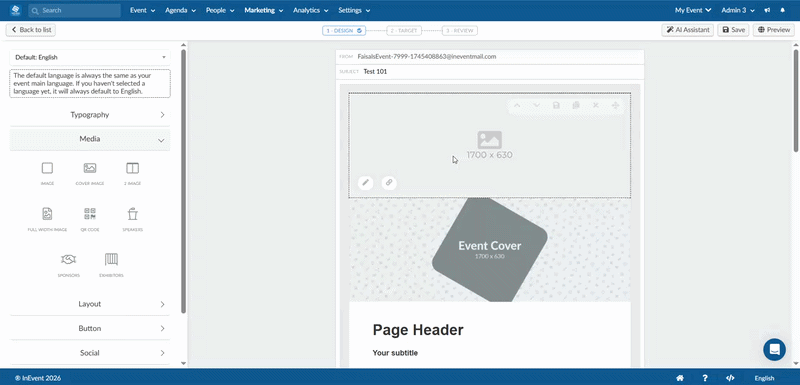
Task: Open the AI Assistant
Action: [687, 30]
